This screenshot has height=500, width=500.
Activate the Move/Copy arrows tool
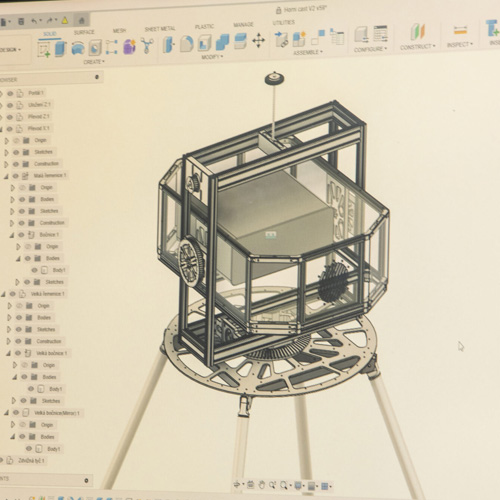(258, 41)
